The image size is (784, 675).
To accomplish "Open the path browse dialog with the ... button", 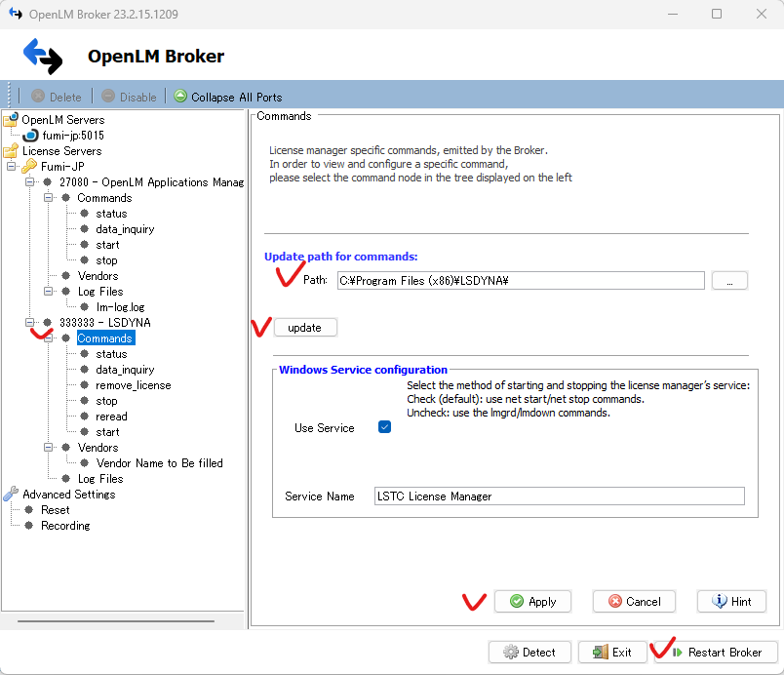I will click(x=729, y=280).
